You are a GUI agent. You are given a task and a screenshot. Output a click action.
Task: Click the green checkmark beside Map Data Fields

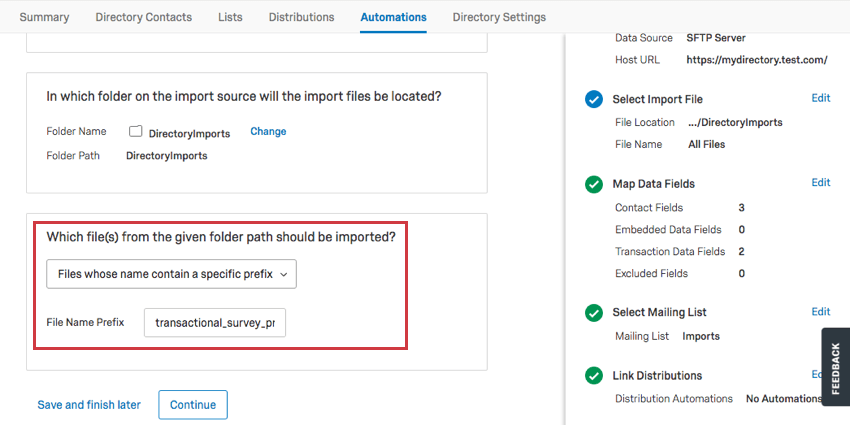click(594, 184)
